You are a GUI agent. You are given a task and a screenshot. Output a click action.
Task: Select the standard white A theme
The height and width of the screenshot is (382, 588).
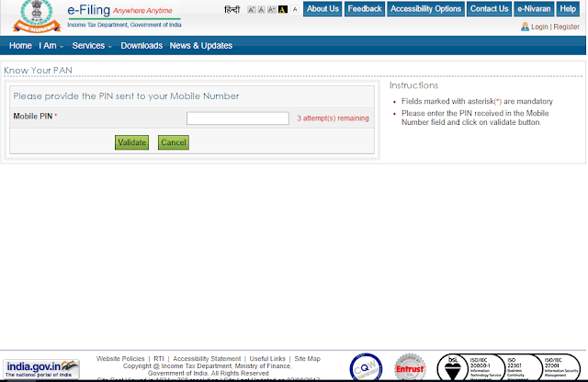pyautogui.click(x=295, y=9)
